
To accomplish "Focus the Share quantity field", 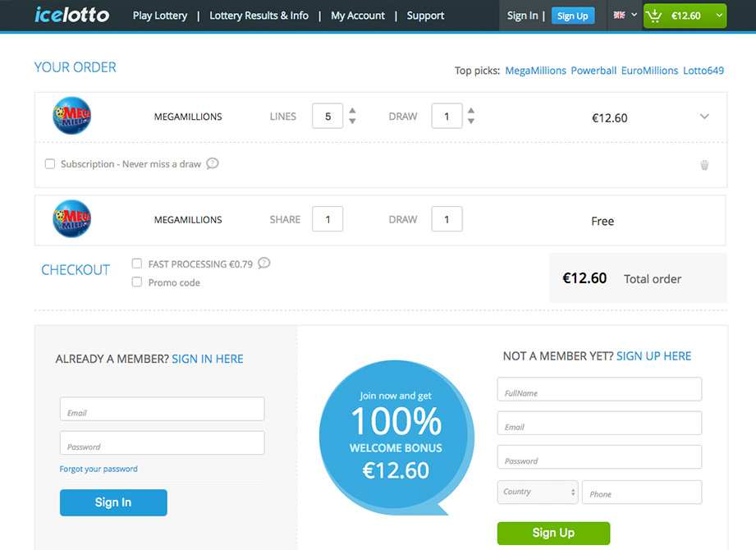I will pos(328,219).
